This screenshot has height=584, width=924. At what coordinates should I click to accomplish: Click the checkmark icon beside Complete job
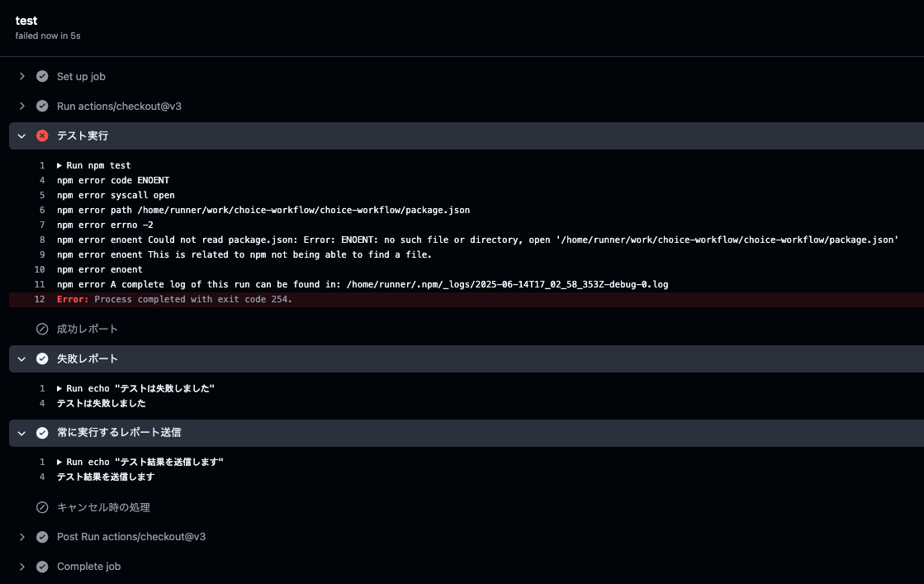click(x=42, y=567)
